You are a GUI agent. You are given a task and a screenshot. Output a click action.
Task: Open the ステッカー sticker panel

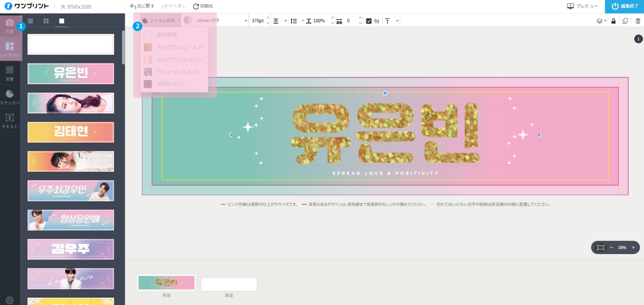point(9,96)
